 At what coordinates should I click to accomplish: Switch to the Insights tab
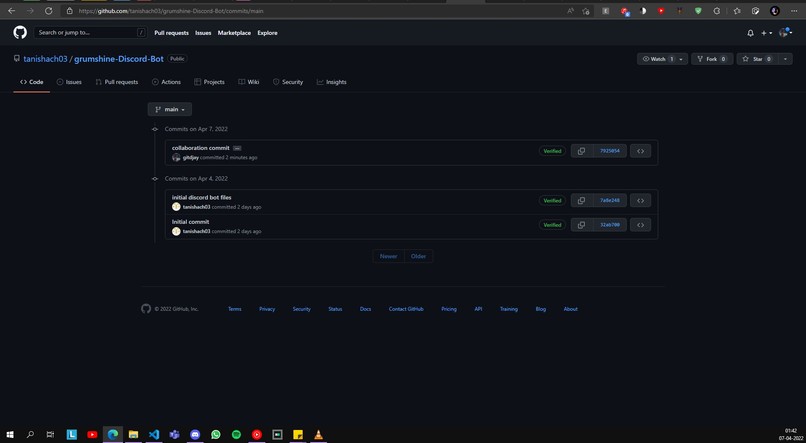[332, 82]
